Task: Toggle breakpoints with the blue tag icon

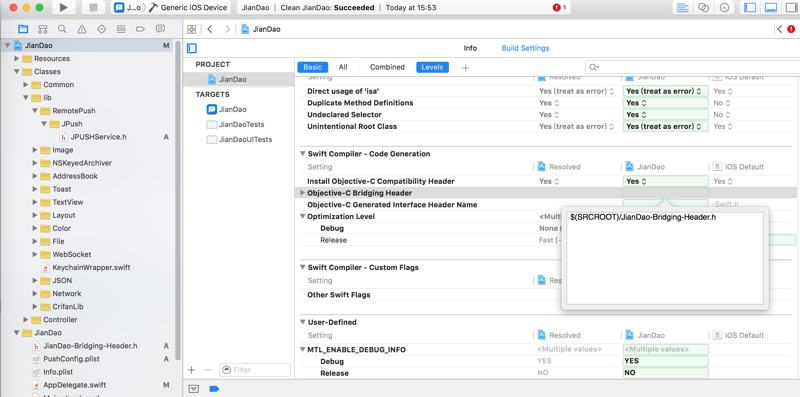Action: (x=214, y=389)
